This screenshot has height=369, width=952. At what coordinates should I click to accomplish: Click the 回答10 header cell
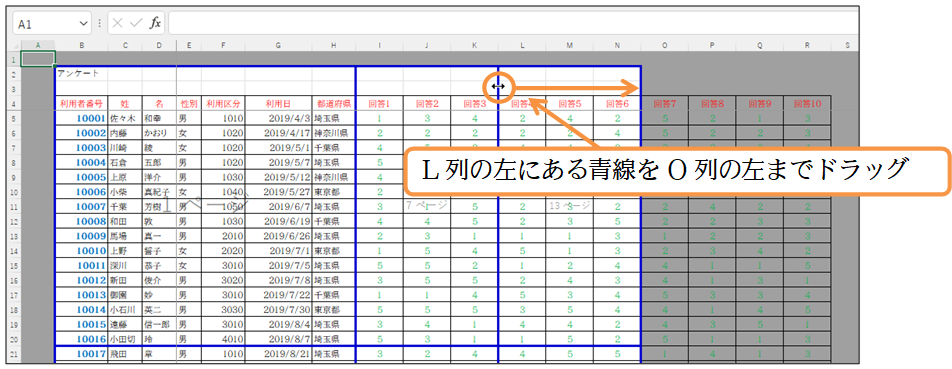[x=808, y=103]
